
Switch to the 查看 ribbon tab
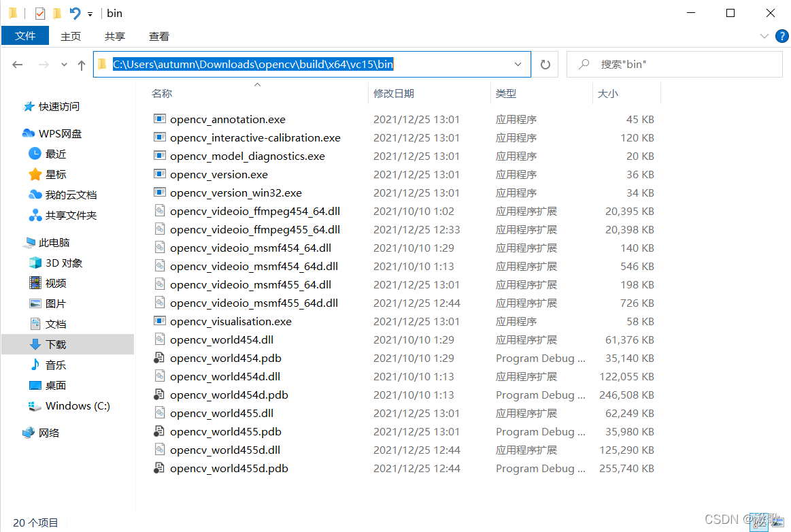158,36
